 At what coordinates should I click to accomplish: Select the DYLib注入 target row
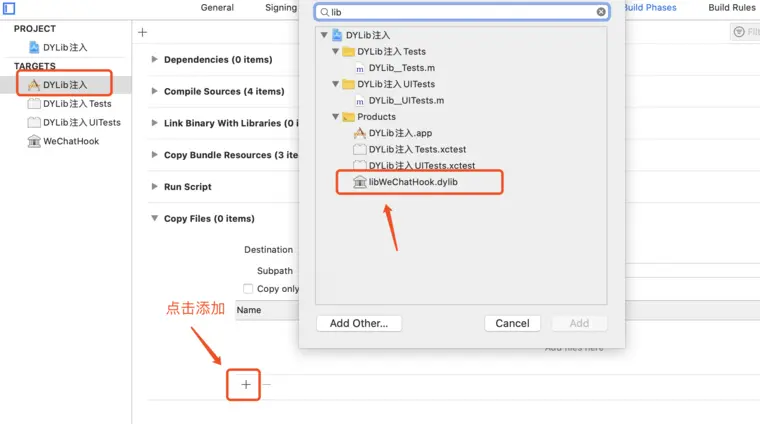coord(65,85)
